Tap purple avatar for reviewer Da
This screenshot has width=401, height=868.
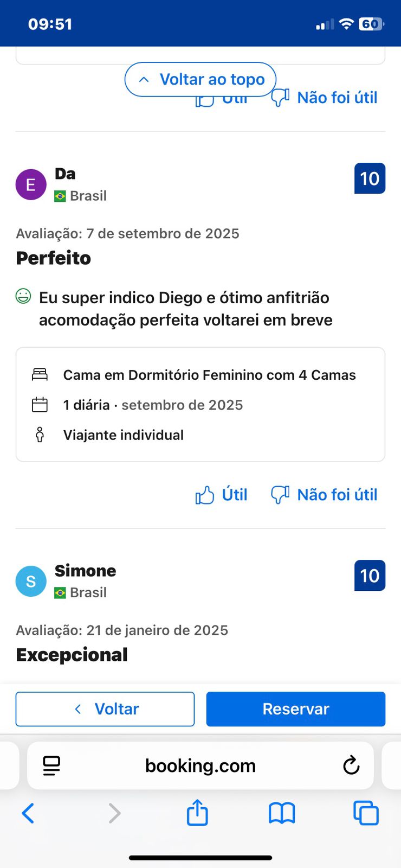(x=31, y=184)
